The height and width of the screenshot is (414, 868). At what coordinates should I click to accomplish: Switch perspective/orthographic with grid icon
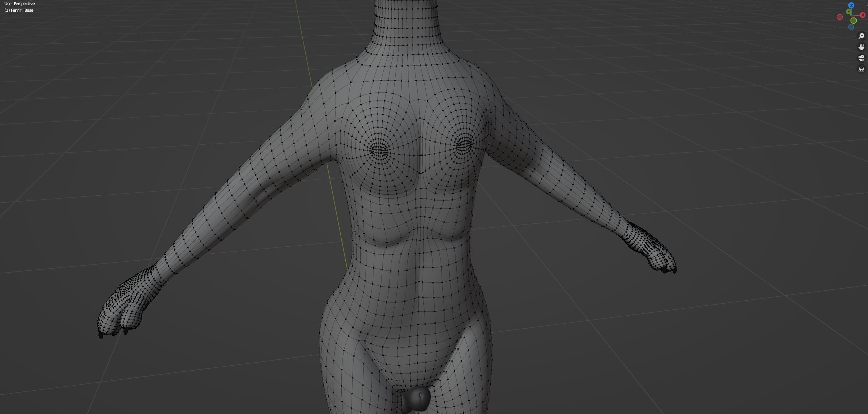click(861, 69)
